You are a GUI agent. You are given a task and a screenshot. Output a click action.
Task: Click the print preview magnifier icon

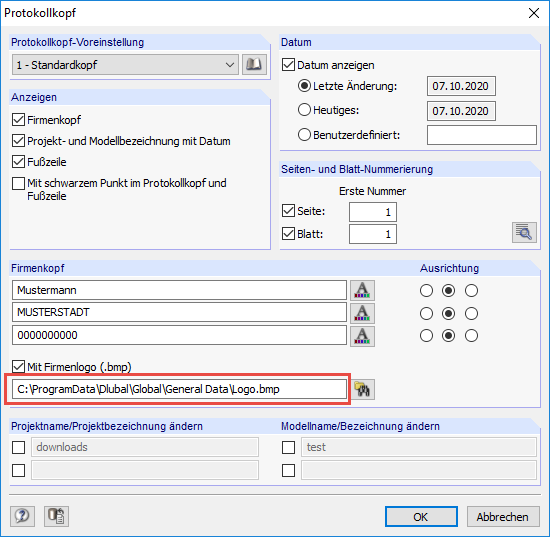[524, 232]
